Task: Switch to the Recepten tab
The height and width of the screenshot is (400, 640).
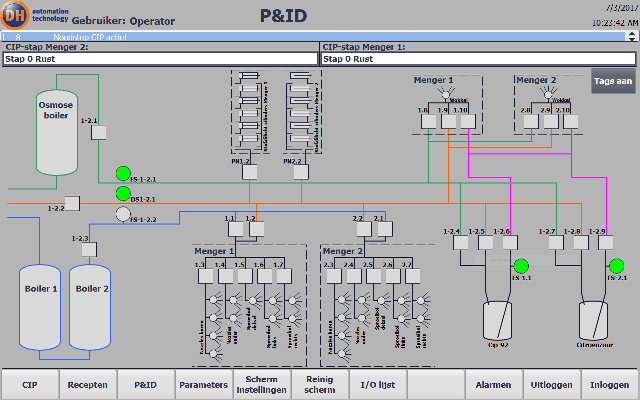Action: 88,383
